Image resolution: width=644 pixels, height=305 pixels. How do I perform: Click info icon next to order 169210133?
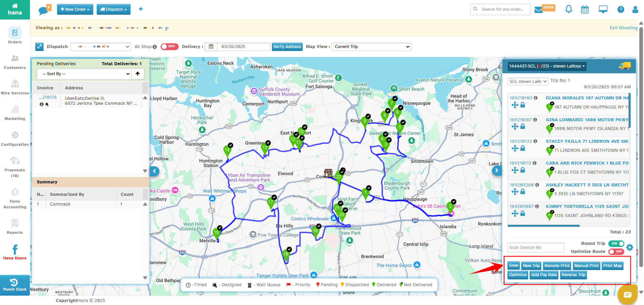[535, 141]
